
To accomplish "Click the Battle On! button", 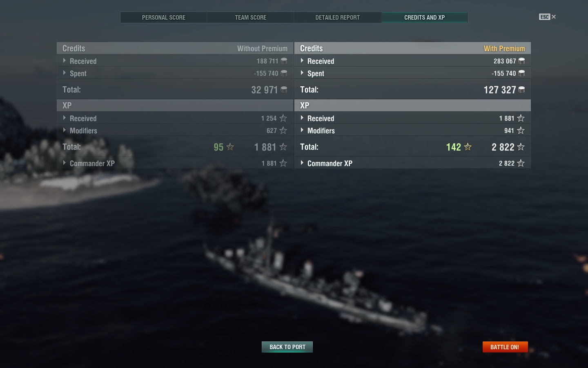I will coord(505,347).
